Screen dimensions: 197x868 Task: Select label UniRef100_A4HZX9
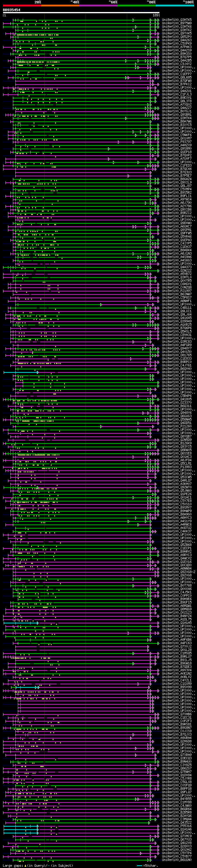(x=177, y=145)
